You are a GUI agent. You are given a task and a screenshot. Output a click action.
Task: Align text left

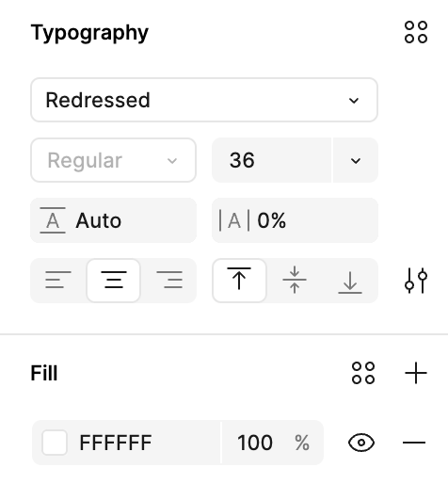coord(58,280)
